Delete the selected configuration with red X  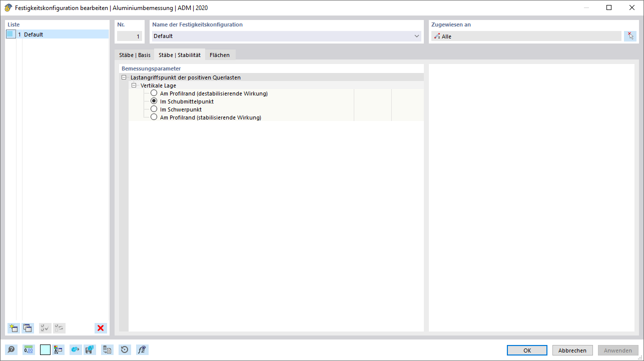click(101, 328)
